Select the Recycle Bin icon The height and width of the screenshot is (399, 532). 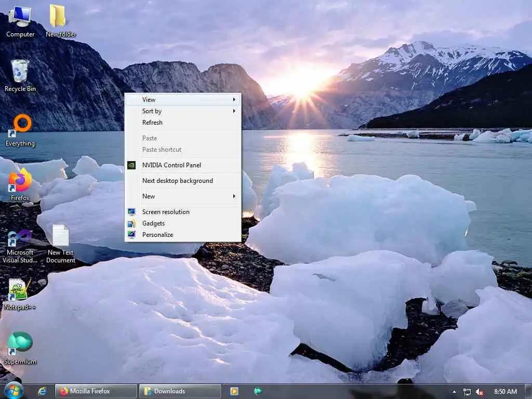coord(20,76)
